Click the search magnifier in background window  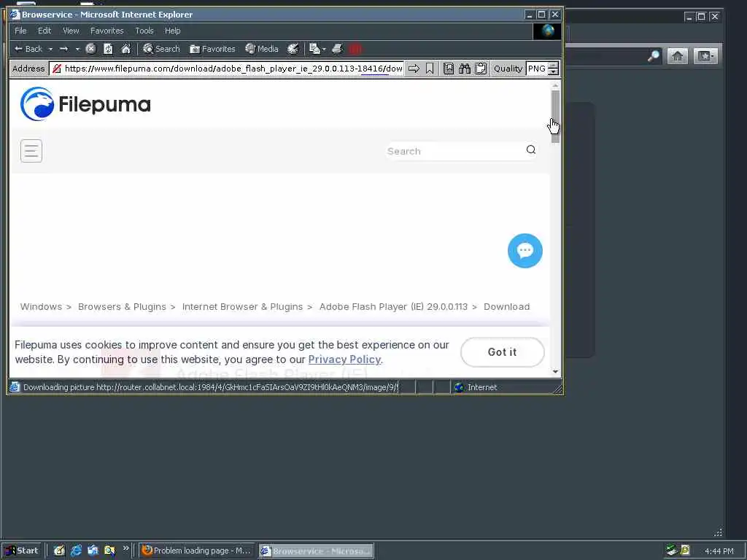click(x=654, y=56)
